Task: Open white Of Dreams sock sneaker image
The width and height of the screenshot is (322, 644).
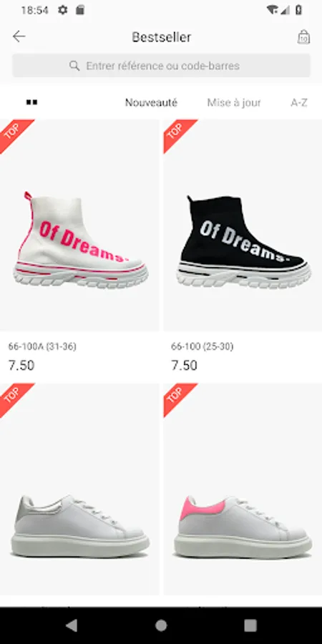Action: click(x=79, y=225)
